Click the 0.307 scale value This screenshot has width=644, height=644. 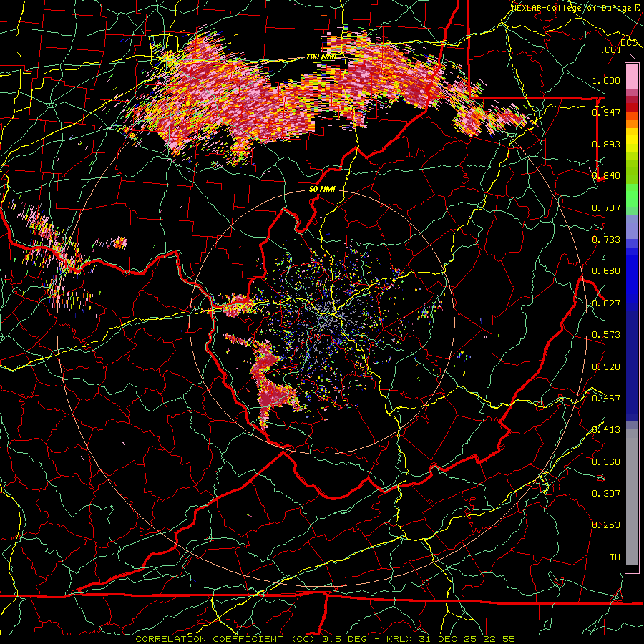[x=606, y=494]
